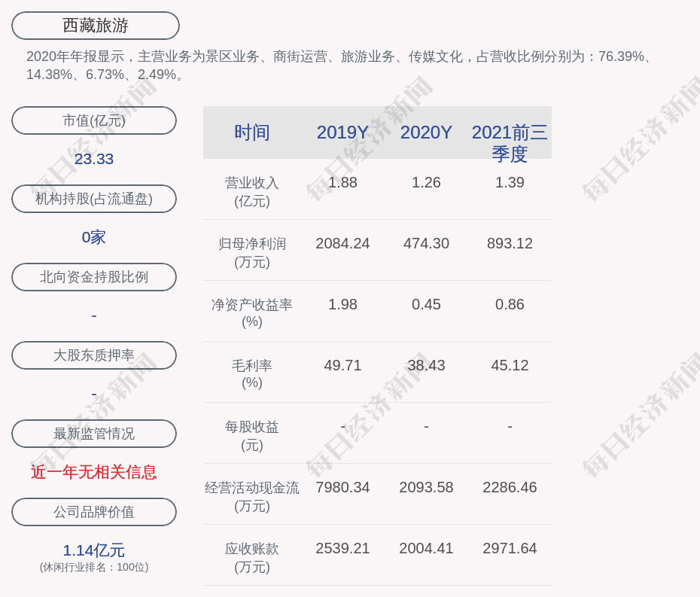Click the 机构持股(占流通盘) pill
The height and width of the screenshot is (597, 700).
click(94, 199)
